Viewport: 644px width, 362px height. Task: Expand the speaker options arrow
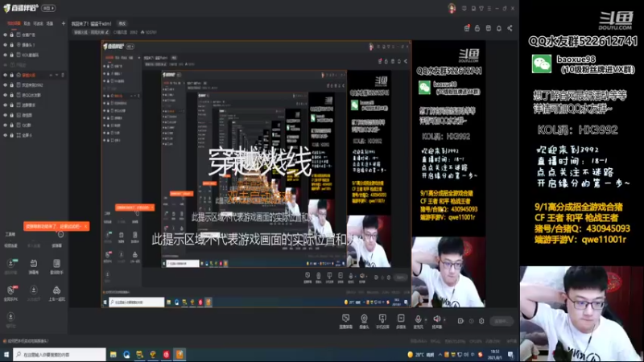(444, 319)
